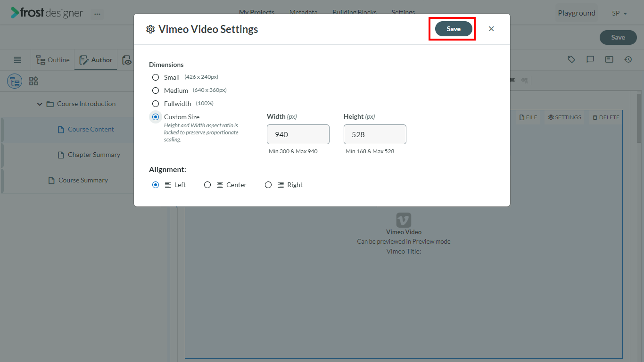The height and width of the screenshot is (362, 644).
Task: Click the Course Introduction folder icon
Action: (x=50, y=104)
